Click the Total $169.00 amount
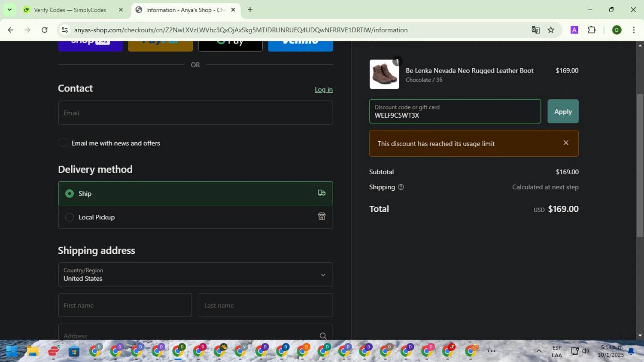Viewport: 644px width, 362px height. coord(563,209)
